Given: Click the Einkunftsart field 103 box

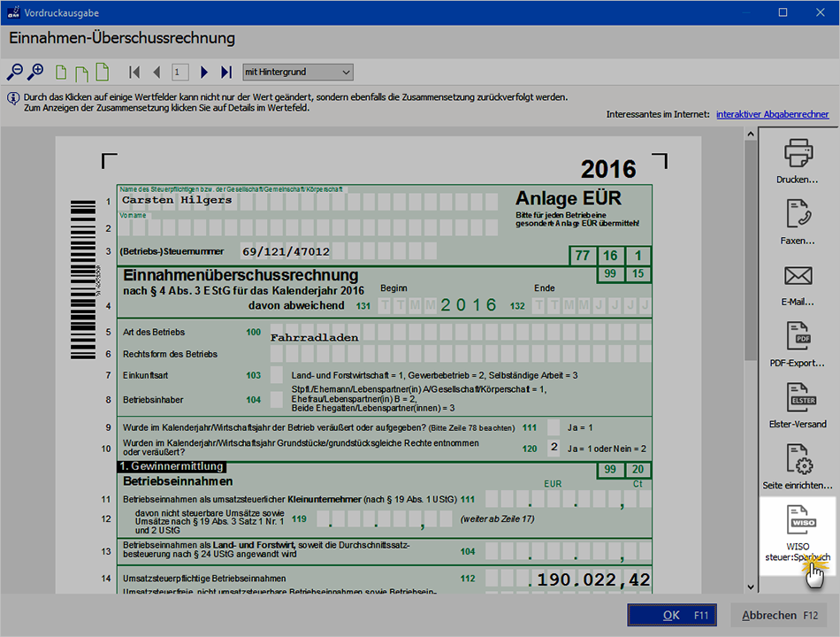Looking at the screenshot, I should click(277, 375).
